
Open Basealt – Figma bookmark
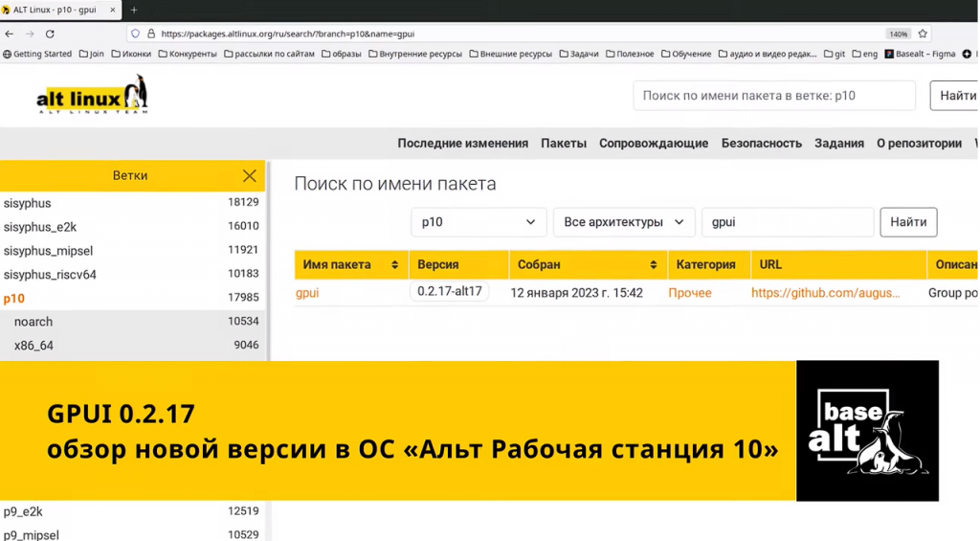coord(920,54)
